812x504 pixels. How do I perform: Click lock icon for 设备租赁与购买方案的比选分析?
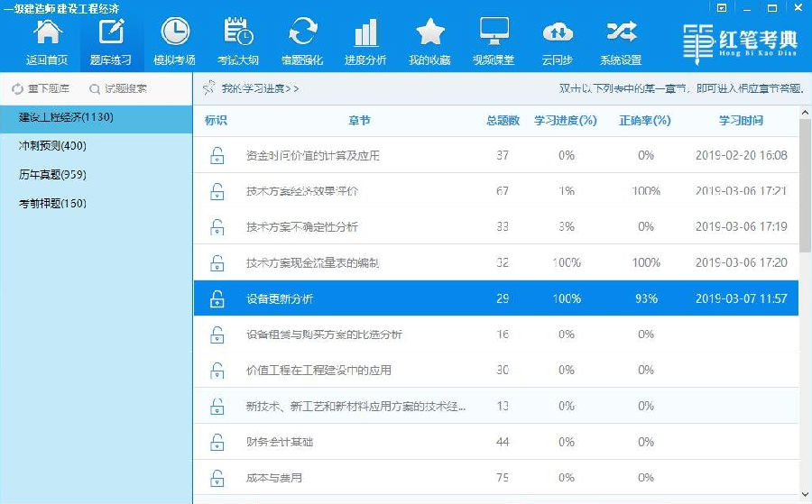click(217, 334)
